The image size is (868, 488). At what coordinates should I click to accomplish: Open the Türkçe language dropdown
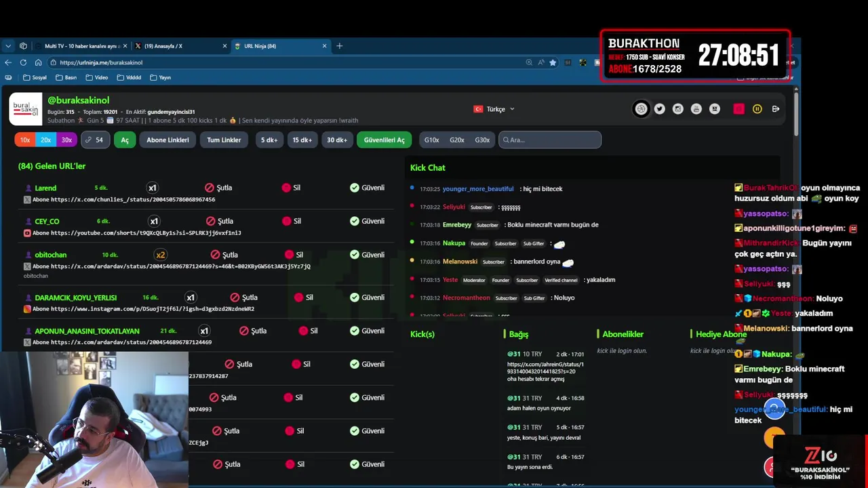494,109
